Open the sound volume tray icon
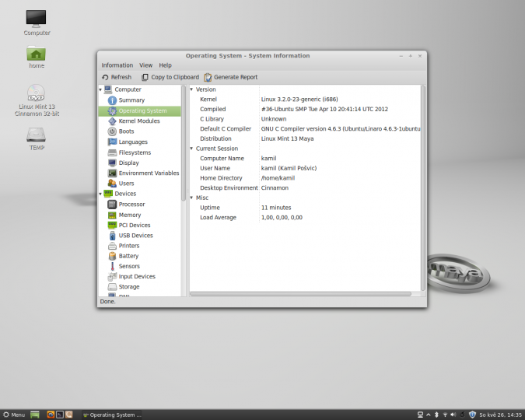The image size is (525, 420). coord(453,415)
